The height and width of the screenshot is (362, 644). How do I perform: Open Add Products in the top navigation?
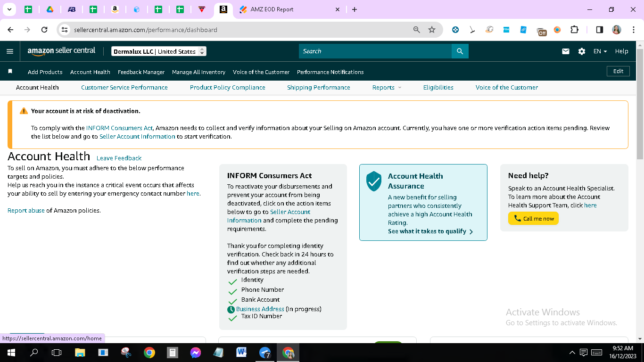pos(45,72)
